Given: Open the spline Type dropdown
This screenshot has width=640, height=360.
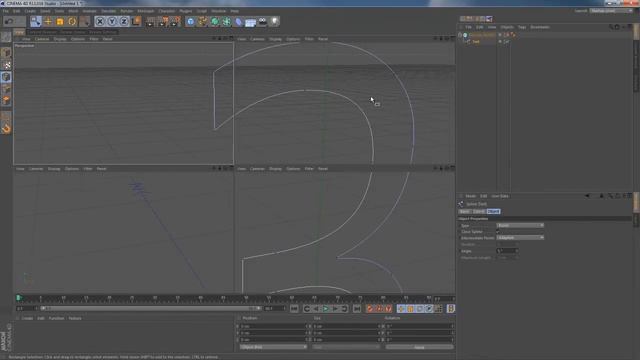Looking at the screenshot, I should 520,225.
